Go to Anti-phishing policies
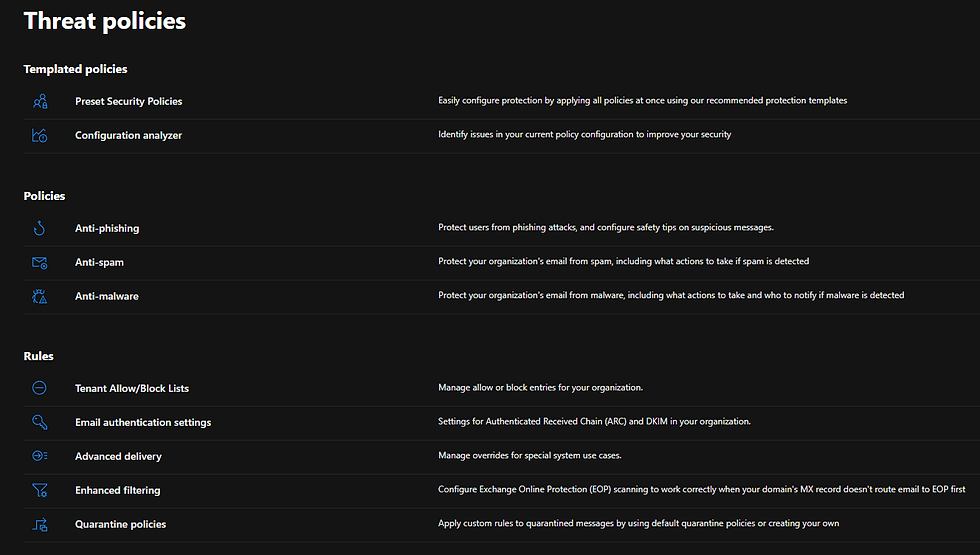Image resolution: width=980 pixels, height=555 pixels. tap(107, 228)
